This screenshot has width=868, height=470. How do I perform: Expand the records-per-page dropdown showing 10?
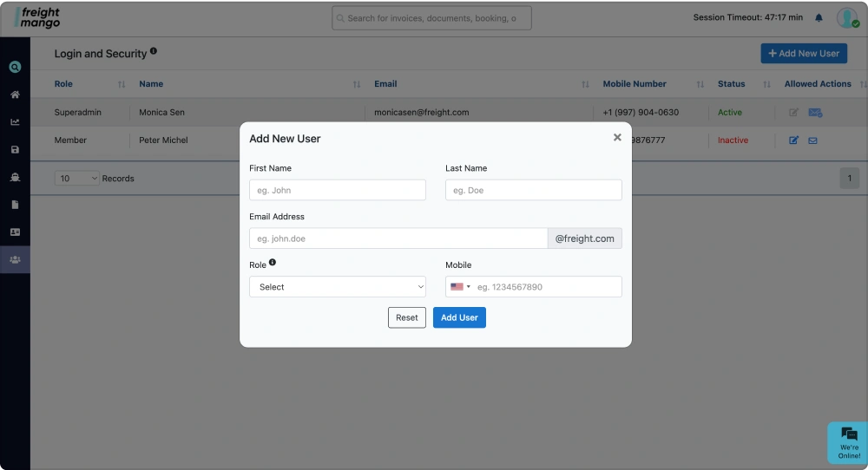coord(77,179)
